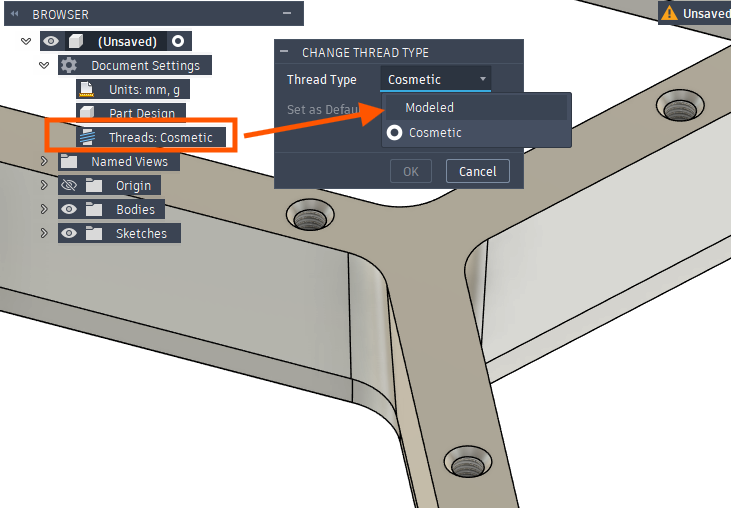This screenshot has height=508, width=731.
Task: Expand the Bodies folder
Action: [x=44, y=209]
